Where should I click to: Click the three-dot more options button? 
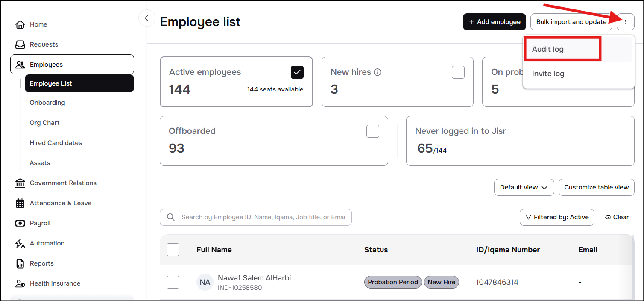[x=626, y=22]
